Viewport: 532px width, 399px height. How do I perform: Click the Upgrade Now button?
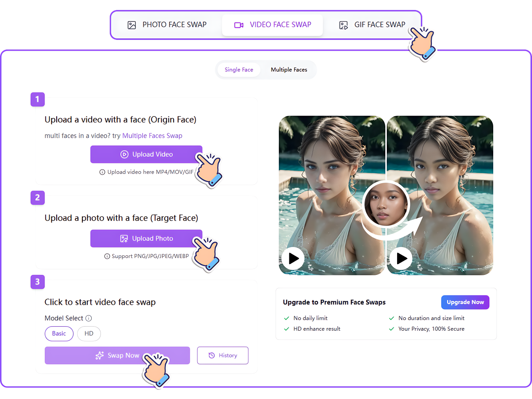coord(465,302)
